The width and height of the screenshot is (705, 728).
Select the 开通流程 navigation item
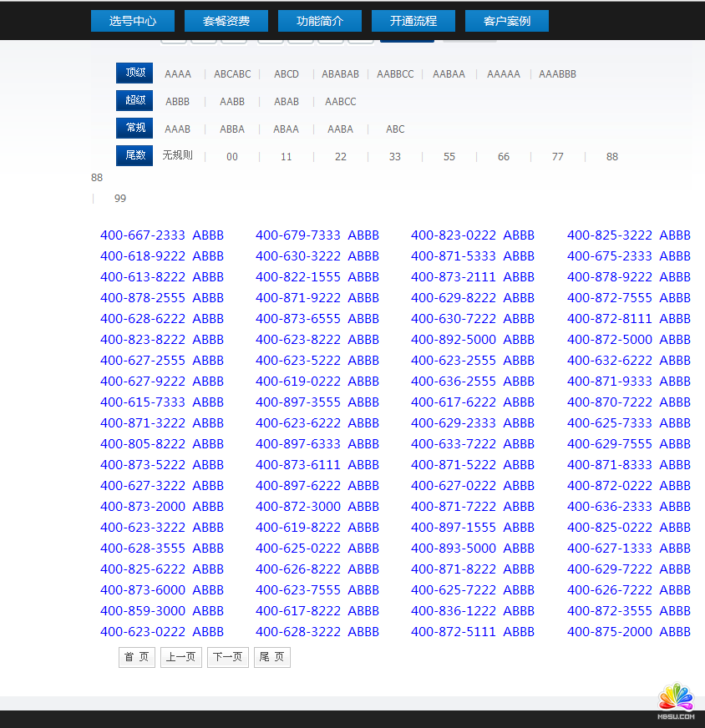(413, 21)
